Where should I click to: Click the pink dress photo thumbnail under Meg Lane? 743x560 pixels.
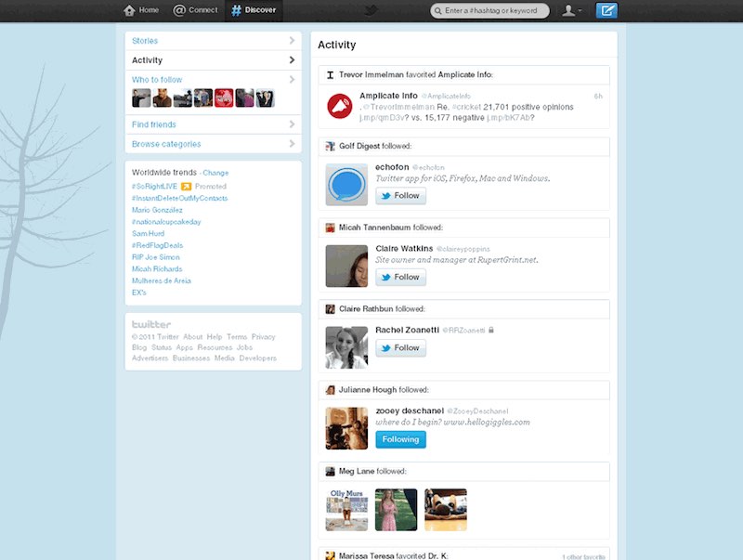pos(397,510)
